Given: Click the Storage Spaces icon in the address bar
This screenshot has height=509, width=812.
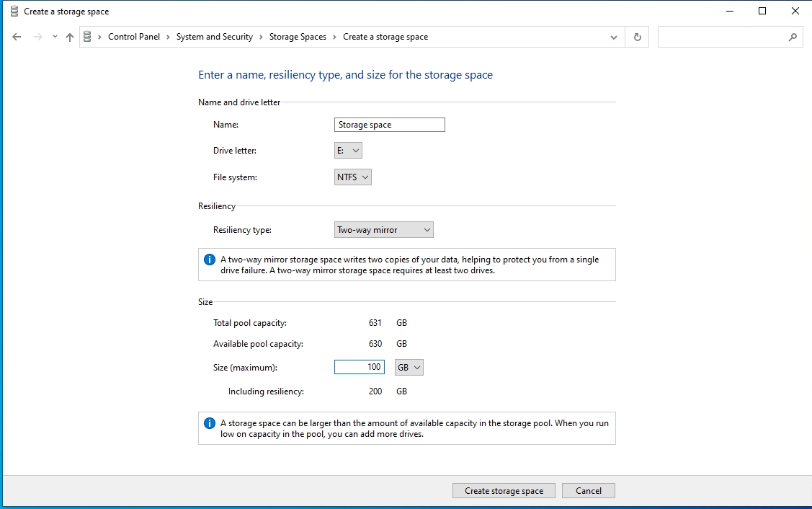Looking at the screenshot, I should coord(88,36).
